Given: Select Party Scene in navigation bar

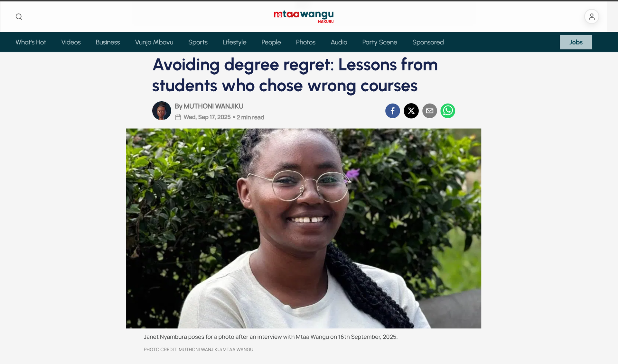Looking at the screenshot, I should [x=379, y=42].
